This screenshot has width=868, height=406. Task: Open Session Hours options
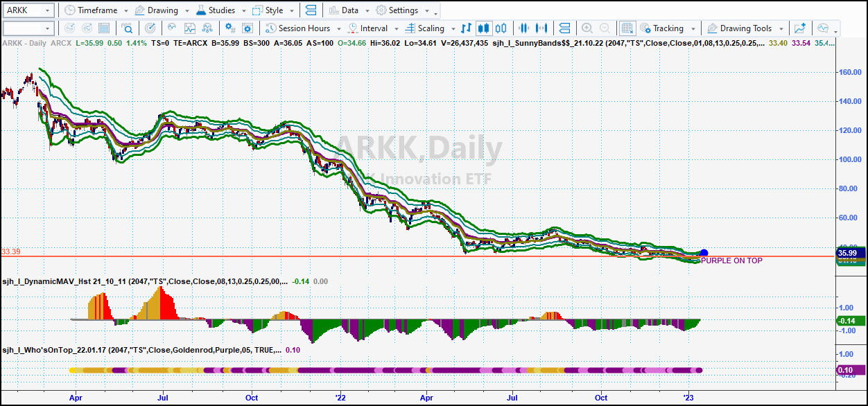297,28
